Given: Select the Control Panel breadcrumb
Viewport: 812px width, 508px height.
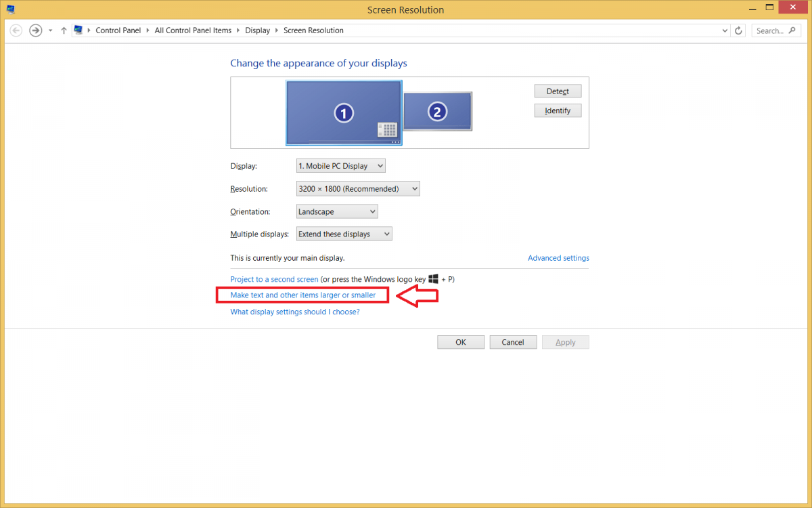Looking at the screenshot, I should click(x=118, y=30).
